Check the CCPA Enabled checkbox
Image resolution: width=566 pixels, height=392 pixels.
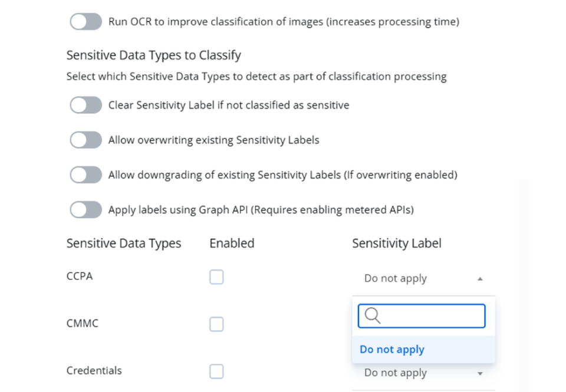point(216,276)
